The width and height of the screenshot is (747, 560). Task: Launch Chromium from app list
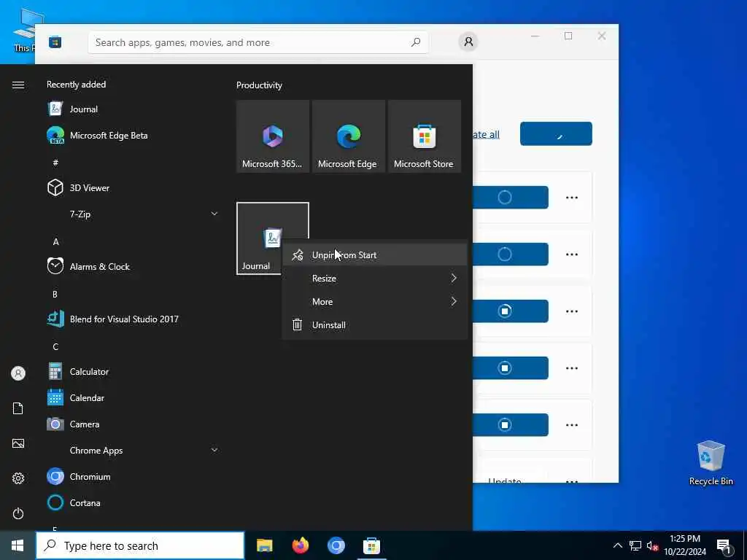pyautogui.click(x=133, y=477)
